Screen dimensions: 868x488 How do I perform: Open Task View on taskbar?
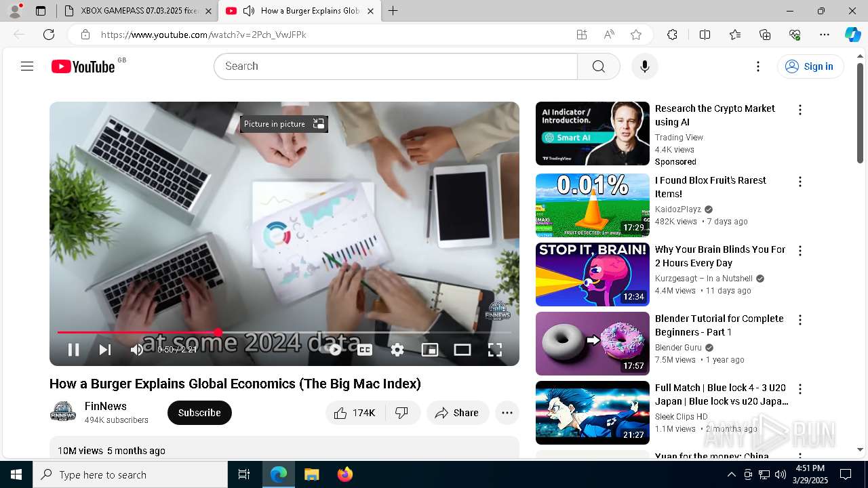pos(244,474)
